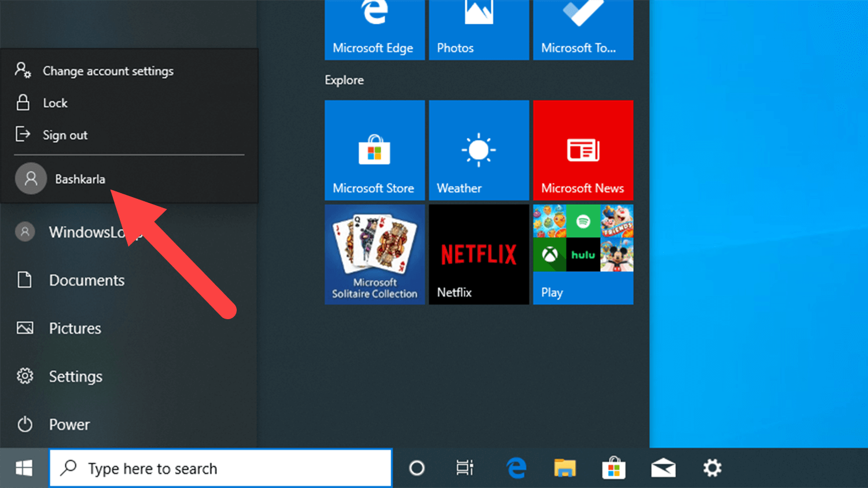Select Change account settings
The width and height of the screenshot is (868, 488).
coord(108,71)
